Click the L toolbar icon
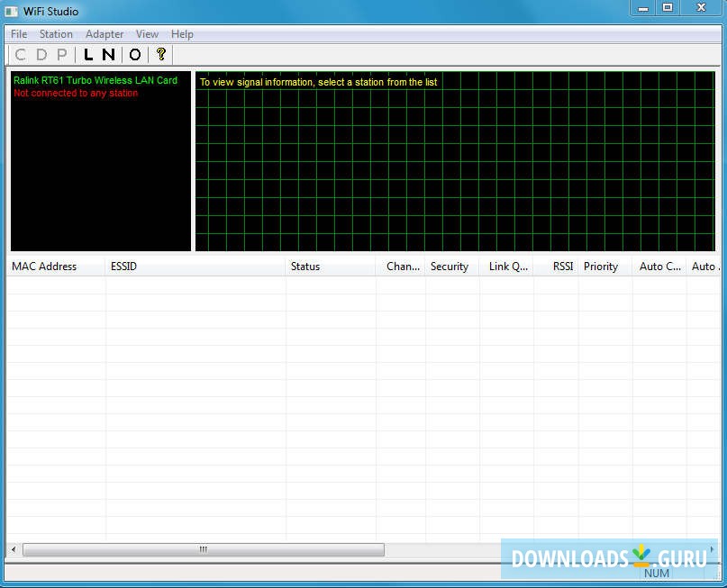Image resolution: width=727 pixels, height=588 pixels. (88, 55)
